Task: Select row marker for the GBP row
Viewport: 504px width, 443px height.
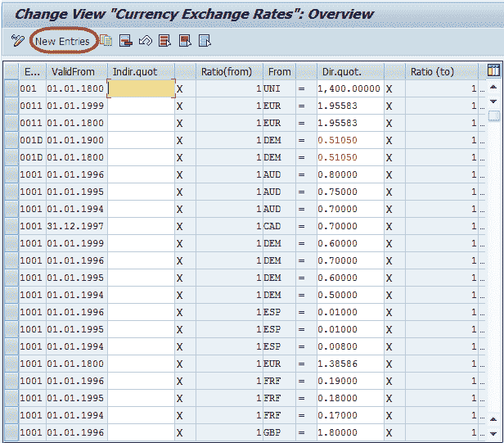Action: [11, 432]
